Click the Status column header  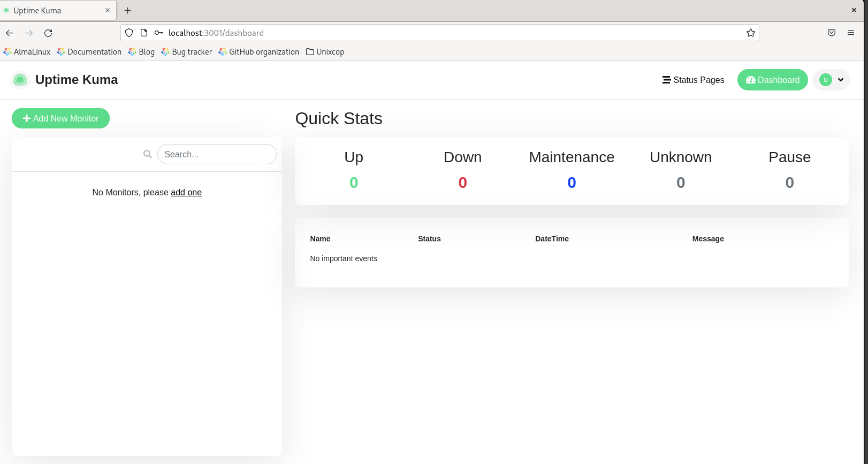(x=429, y=239)
